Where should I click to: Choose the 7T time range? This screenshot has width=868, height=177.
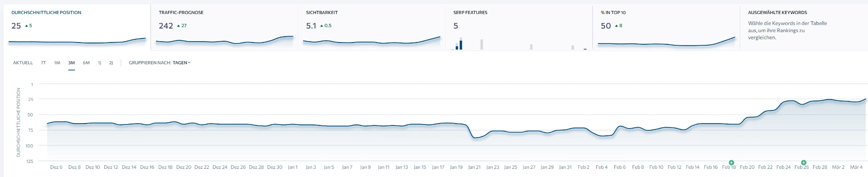point(43,63)
